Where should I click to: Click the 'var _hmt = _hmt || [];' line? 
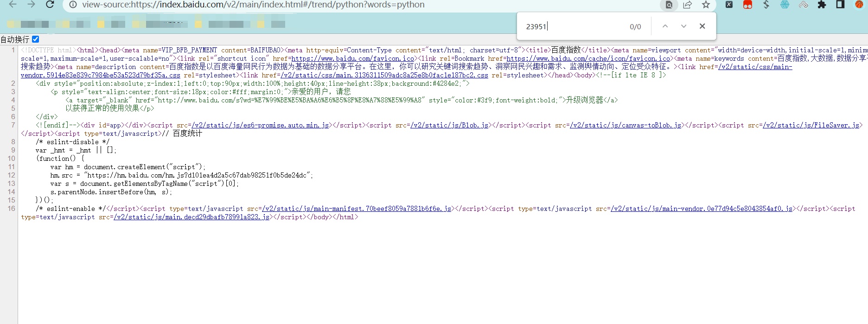(76, 151)
